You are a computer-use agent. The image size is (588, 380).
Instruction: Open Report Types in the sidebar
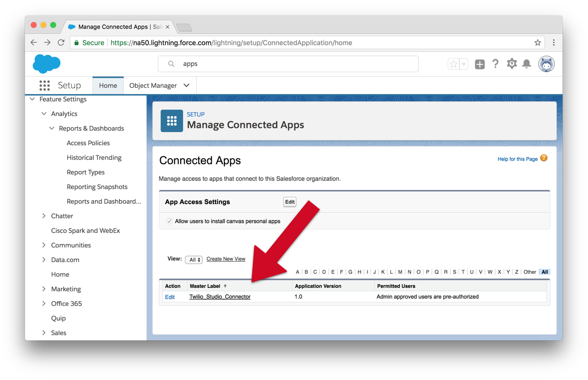click(86, 172)
